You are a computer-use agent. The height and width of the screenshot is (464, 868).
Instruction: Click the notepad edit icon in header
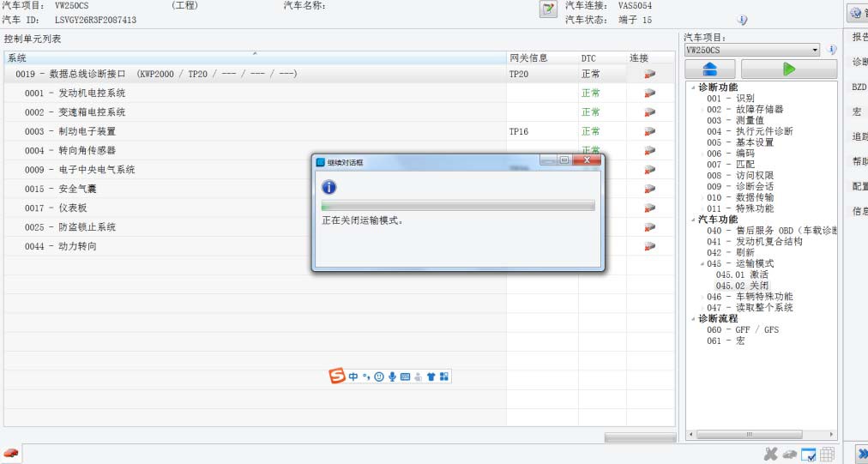(548, 9)
